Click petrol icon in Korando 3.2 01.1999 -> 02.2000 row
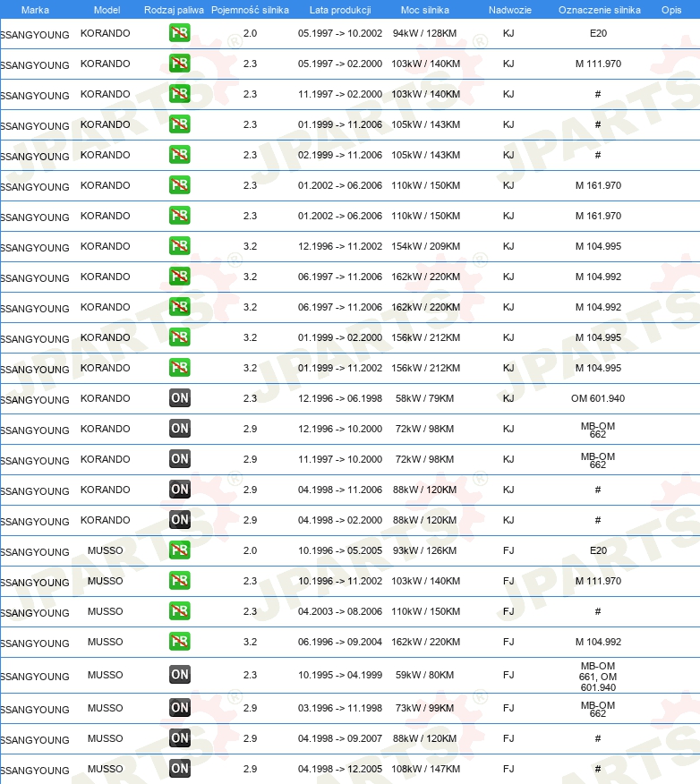Image resolution: width=700 pixels, height=784 pixels. click(180, 337)
